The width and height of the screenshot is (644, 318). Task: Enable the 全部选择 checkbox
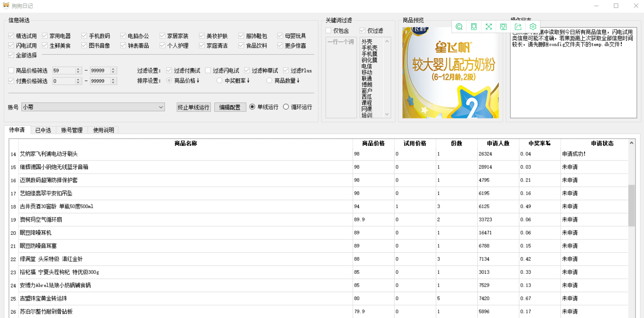[x=10, y=55]
